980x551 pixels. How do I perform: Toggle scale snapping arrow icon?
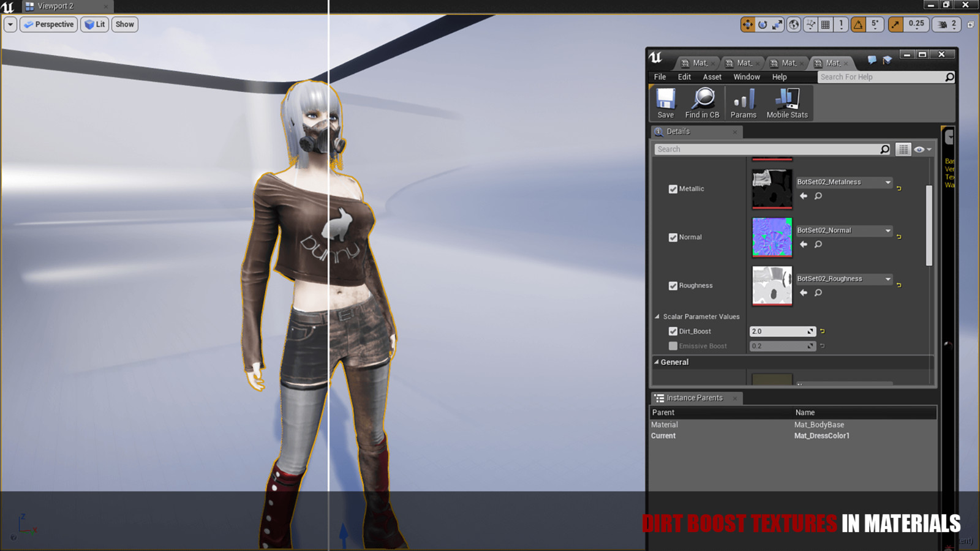(895, 24)
